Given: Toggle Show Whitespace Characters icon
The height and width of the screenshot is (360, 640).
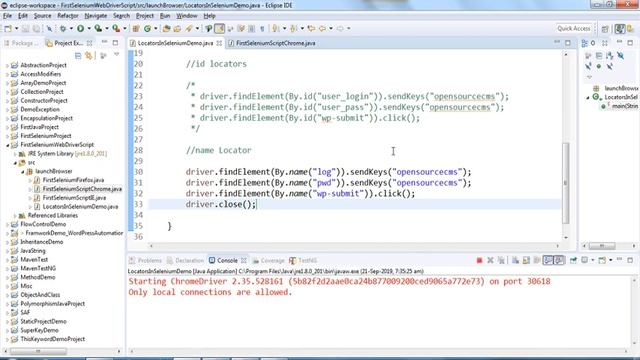Looking at the screenshot, I should (262, 29).
